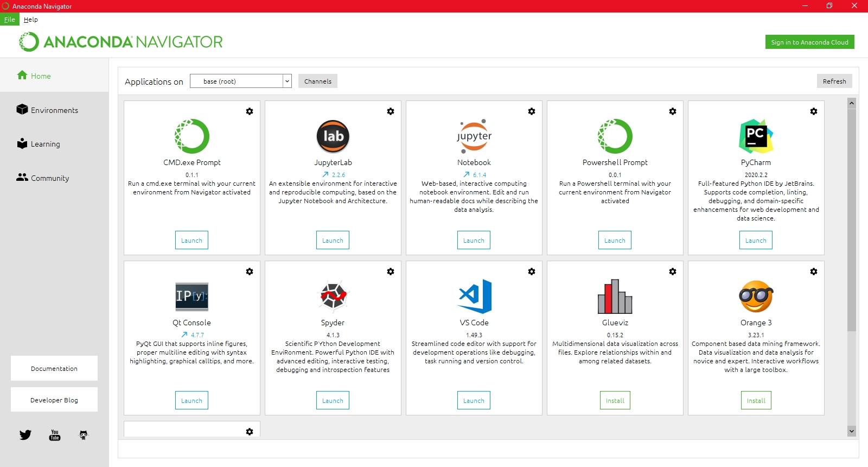The width and height of the screenshot is (868, 467).
Task: Click the Glueviz version text 0.15.2
Action: click(615, 335)
